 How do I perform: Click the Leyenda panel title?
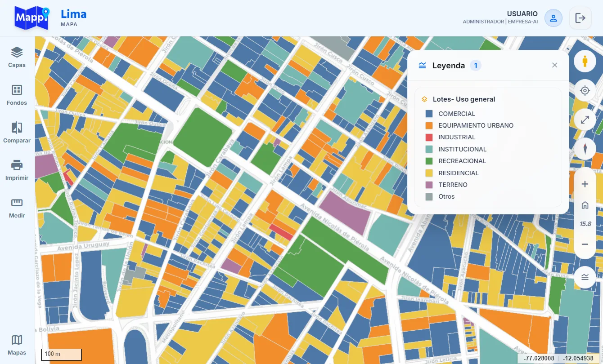pyautogui.click(x=449, y=66)
